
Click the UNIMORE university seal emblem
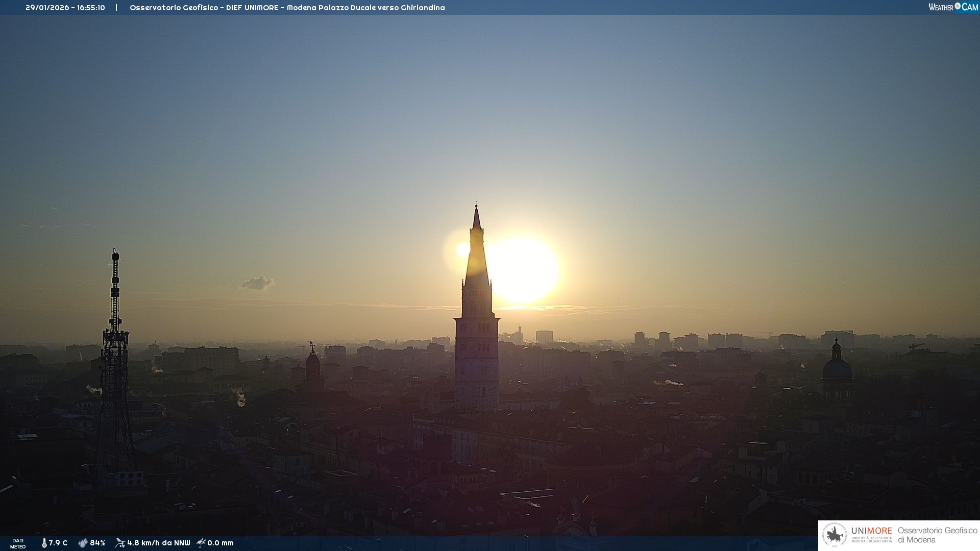(x=835, y=535)
